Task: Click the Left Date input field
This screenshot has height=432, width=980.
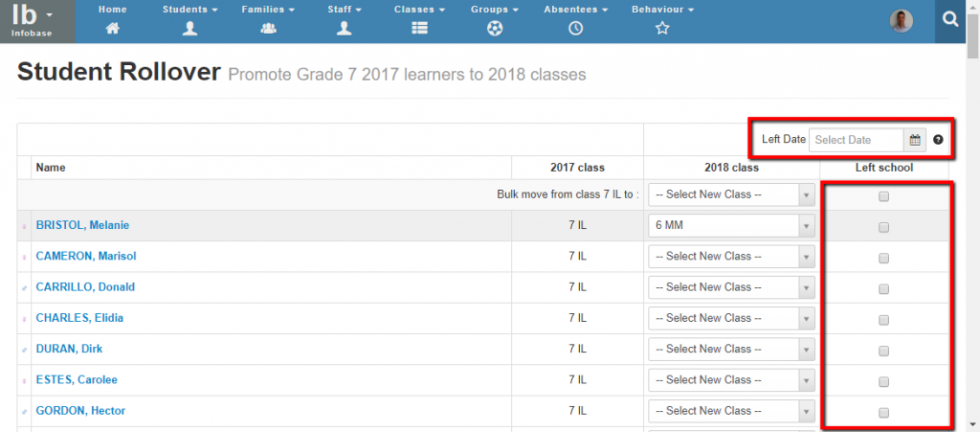Action: (x=857, y=140)
